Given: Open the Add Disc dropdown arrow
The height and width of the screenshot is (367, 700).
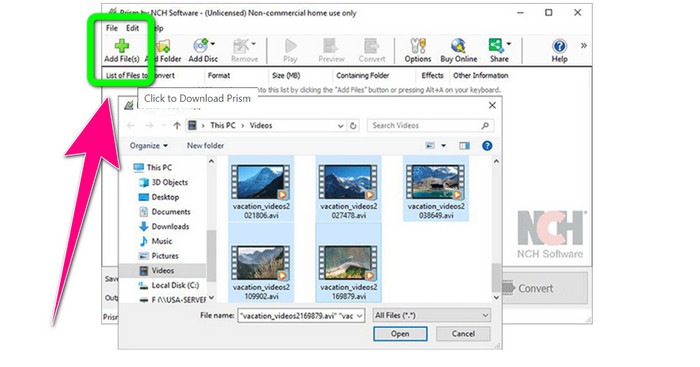Looking at the screenshot, I should [x=213, y=44].
